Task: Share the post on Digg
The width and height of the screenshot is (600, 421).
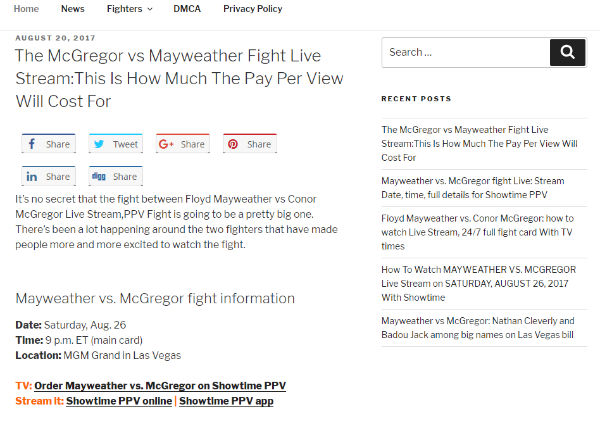Action: click(116, 176)
